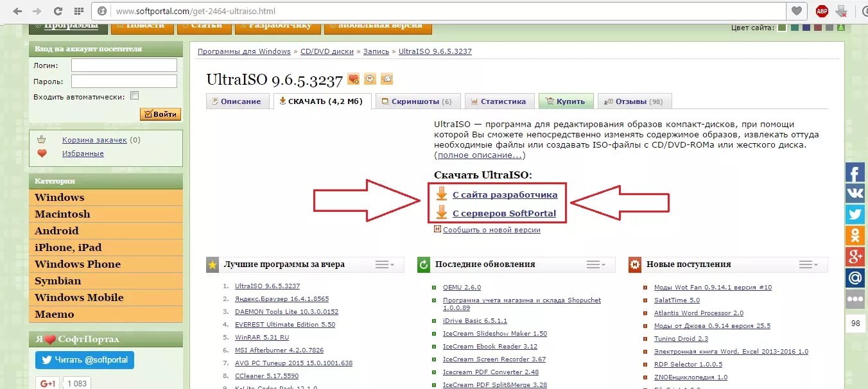The height and width of the screenshot is (389, 868).
Task: Click the comment bubble icon beside title
Action: point(370,79)
